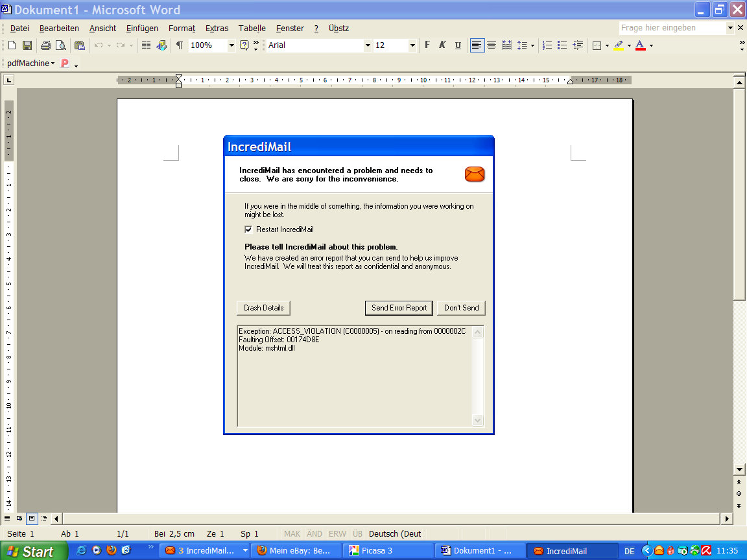Open the Format menu
The image size is (747, 560).
(182, 29)
